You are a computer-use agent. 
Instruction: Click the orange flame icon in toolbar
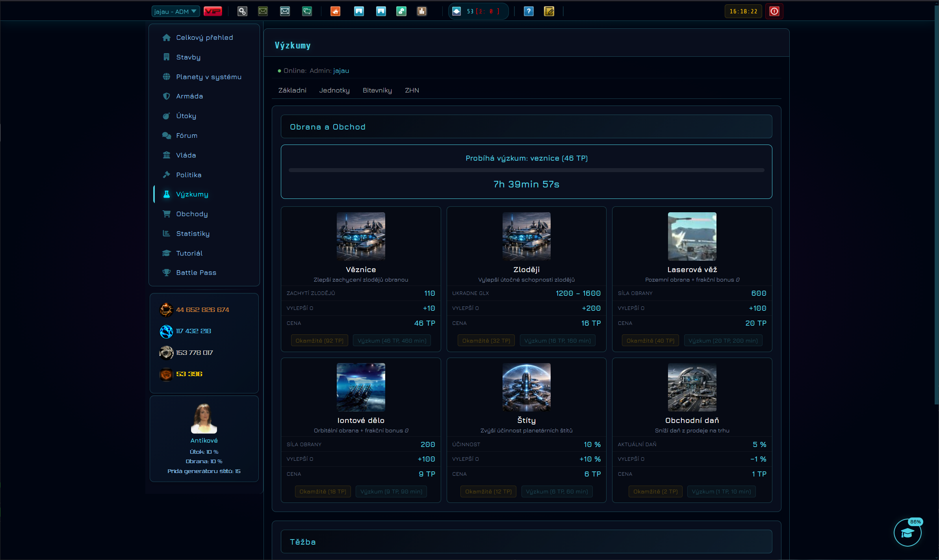pos(335,11)
